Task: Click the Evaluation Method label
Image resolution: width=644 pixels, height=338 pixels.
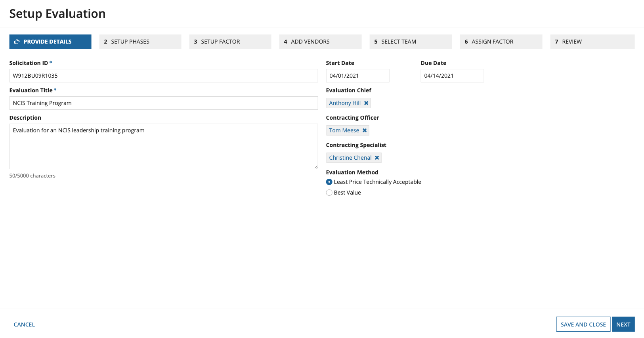Action: click(352, 172)
